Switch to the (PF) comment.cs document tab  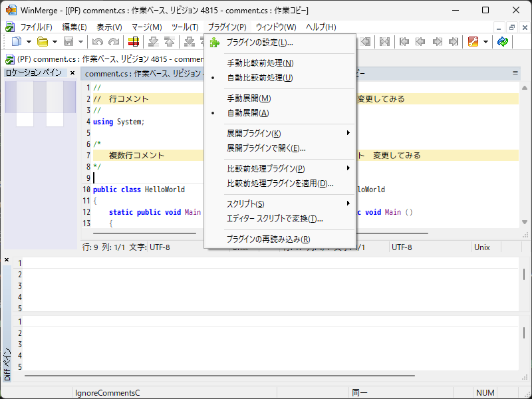coord(104,59)
